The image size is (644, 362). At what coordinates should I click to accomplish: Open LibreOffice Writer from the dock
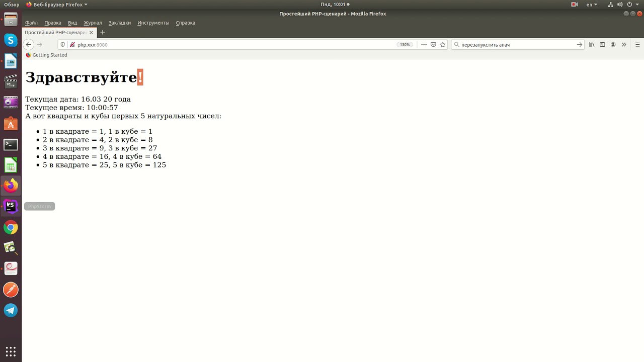tap(11, 61)
